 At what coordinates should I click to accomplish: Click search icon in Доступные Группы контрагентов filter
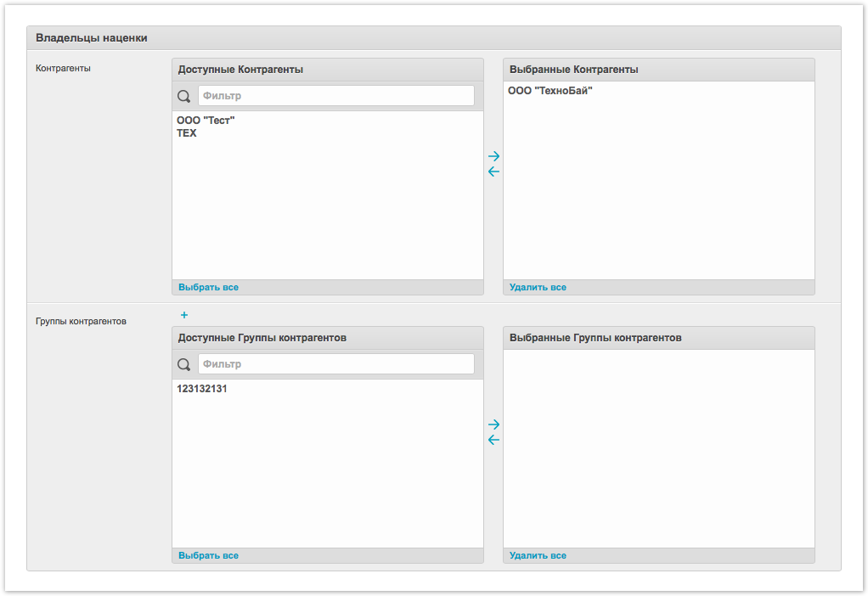(x=183, y=364)
